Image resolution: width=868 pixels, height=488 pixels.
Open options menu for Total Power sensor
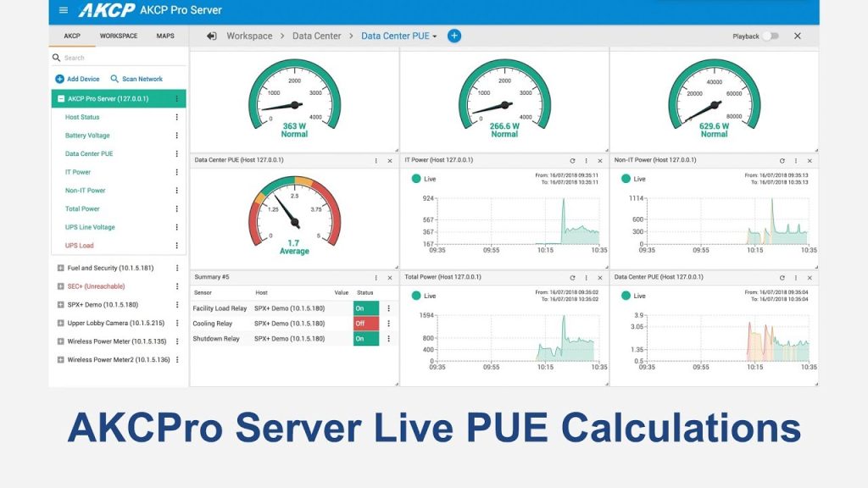point(176,208)
